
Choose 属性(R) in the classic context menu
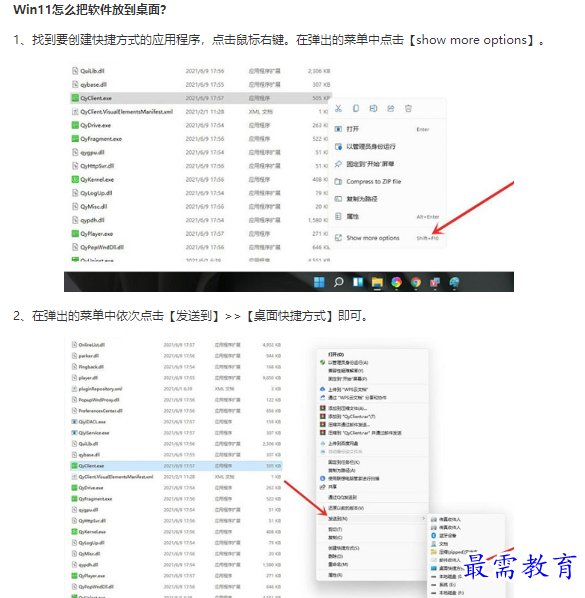point(372,575)
